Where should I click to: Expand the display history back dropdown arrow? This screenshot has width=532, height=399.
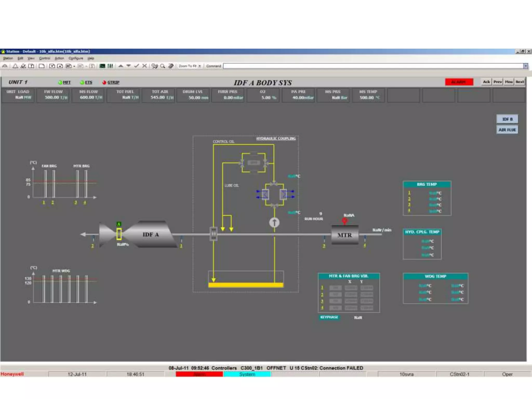74,66
